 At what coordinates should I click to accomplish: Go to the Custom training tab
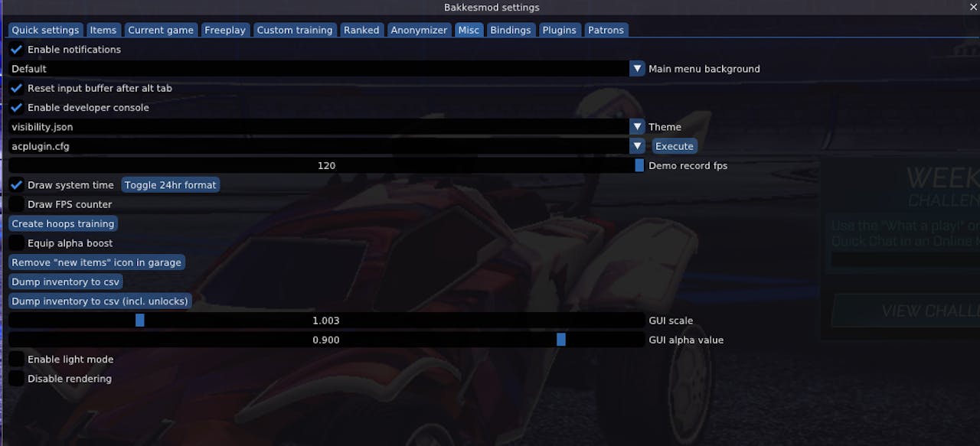pos(294,31)
